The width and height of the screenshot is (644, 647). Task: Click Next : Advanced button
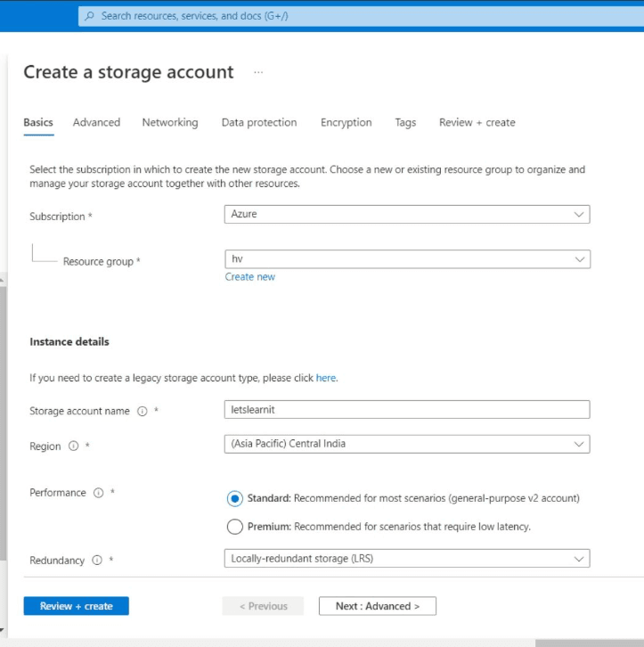click(x=378, y=606)
